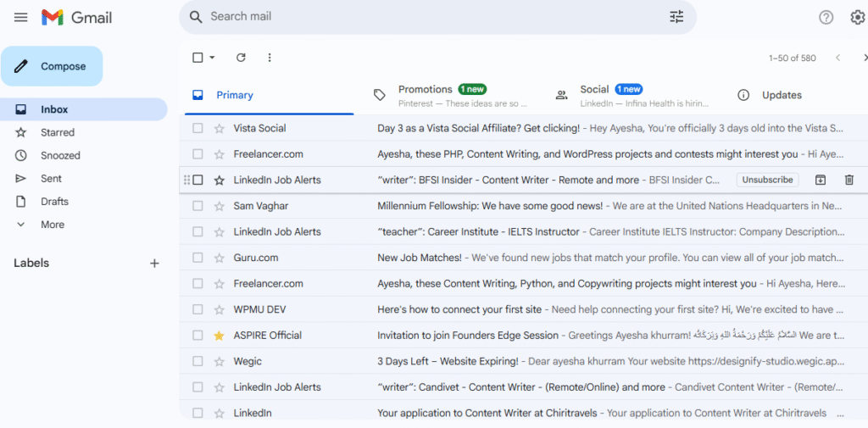
Task: Open the More options three-dot icon
Action: pos(270,58)
